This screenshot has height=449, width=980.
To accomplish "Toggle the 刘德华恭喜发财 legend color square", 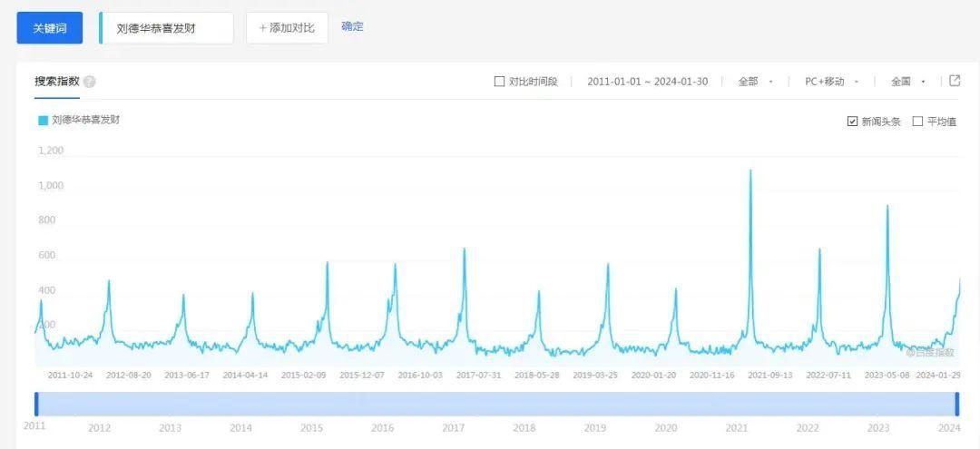I will pos(43,120).
